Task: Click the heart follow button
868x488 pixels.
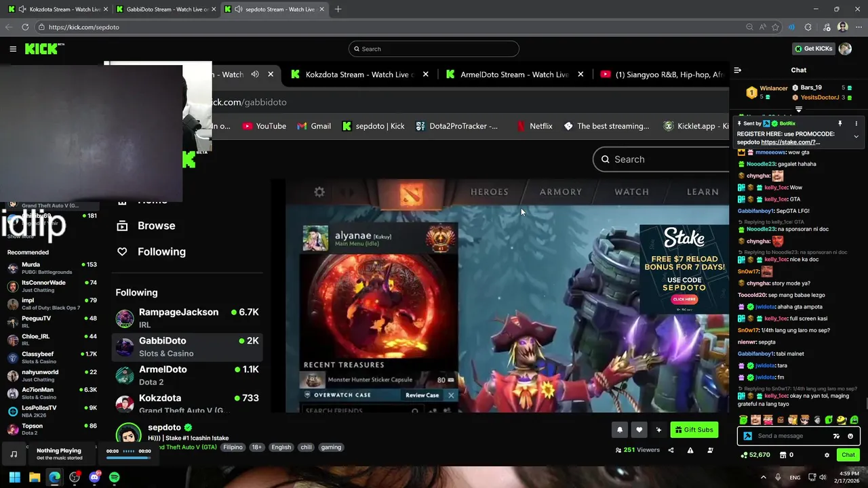Action: (639, 430)
